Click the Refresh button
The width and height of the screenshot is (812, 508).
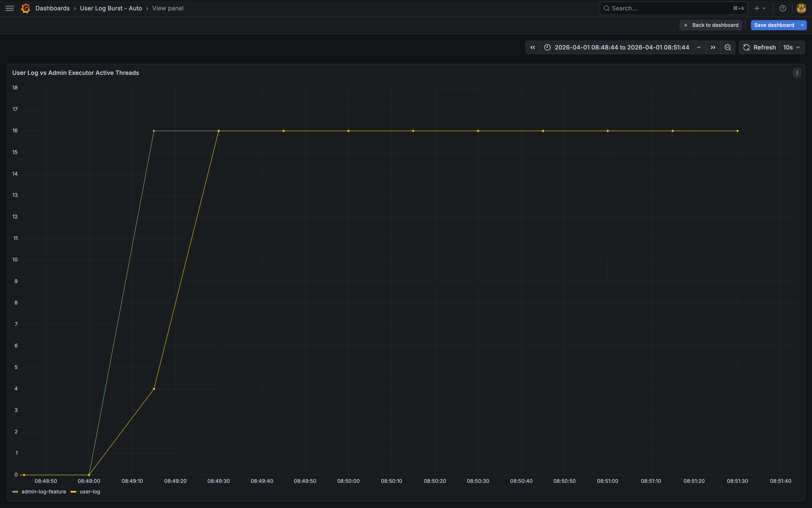(759, 47)
